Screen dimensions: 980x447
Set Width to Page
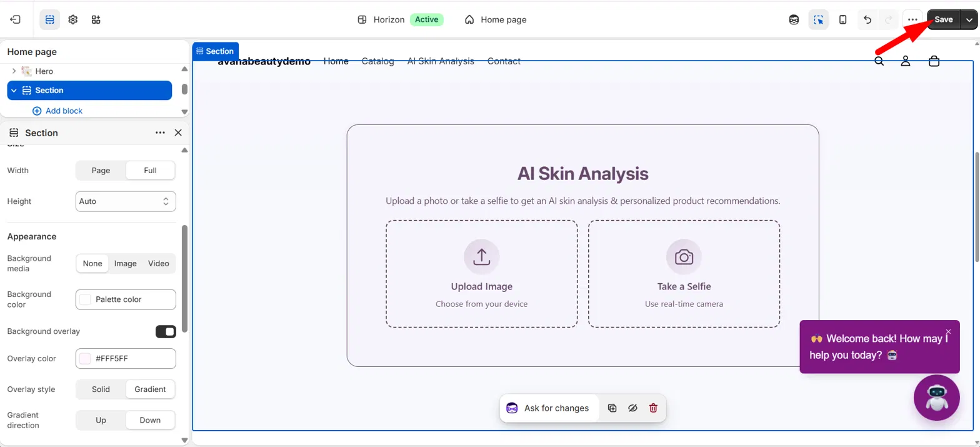(x=101, y=170)
